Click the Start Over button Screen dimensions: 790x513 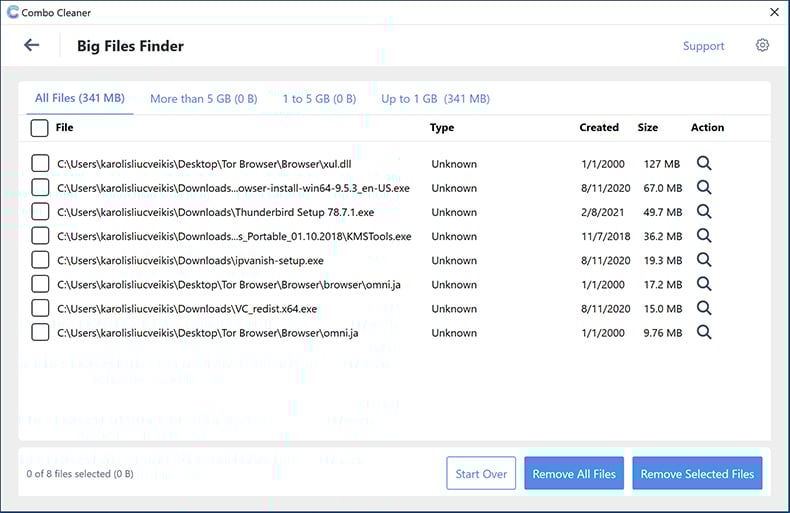(481, 473)
